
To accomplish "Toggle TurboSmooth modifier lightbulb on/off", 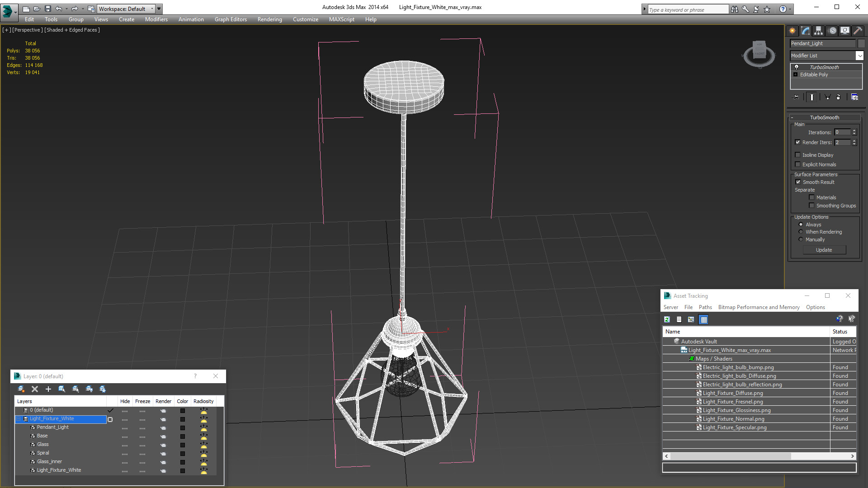I will [x=797, y=67].
